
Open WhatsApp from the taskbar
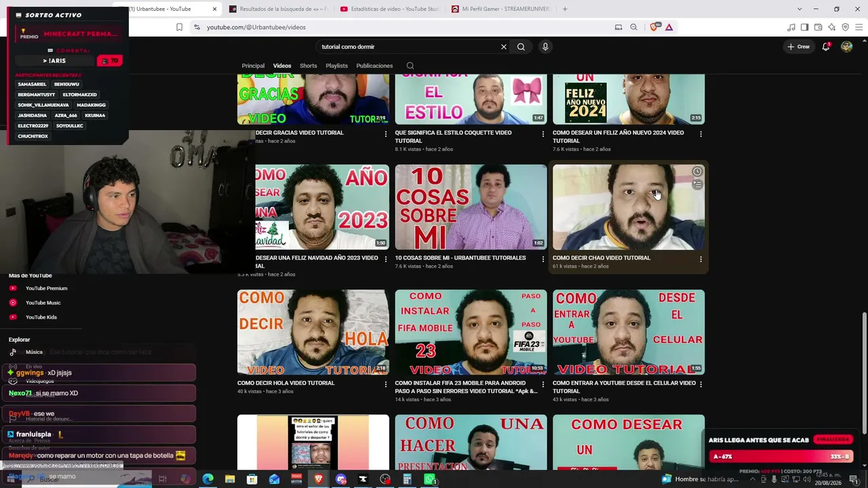(x=429, y=479)
